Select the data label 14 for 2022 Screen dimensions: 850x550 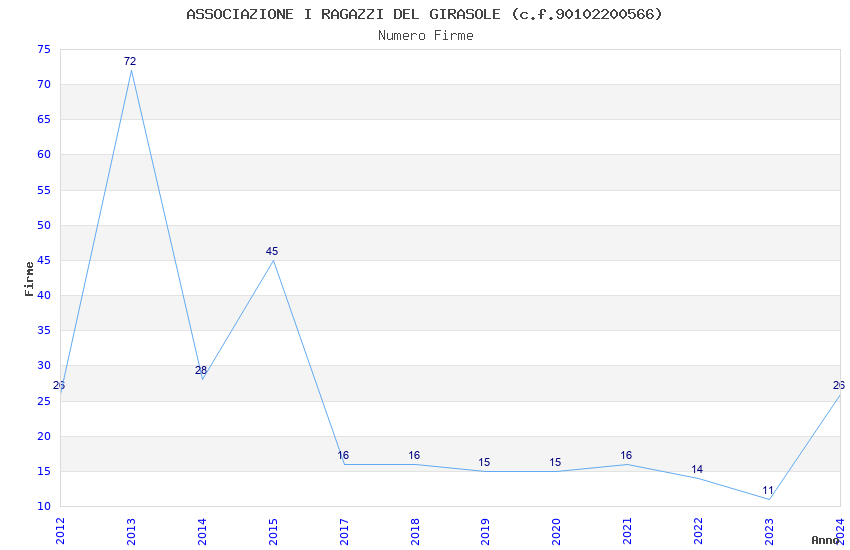click(x=697, y=469)
